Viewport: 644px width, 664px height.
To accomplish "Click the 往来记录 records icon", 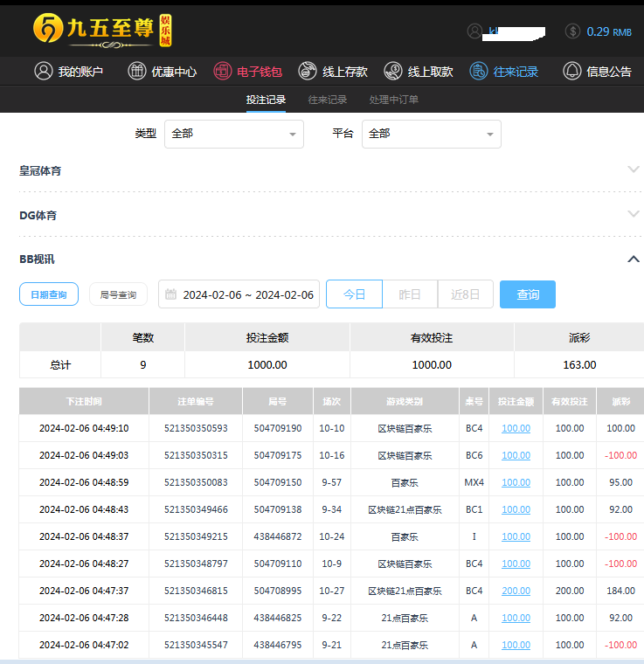I will click(x=478, y=72).
